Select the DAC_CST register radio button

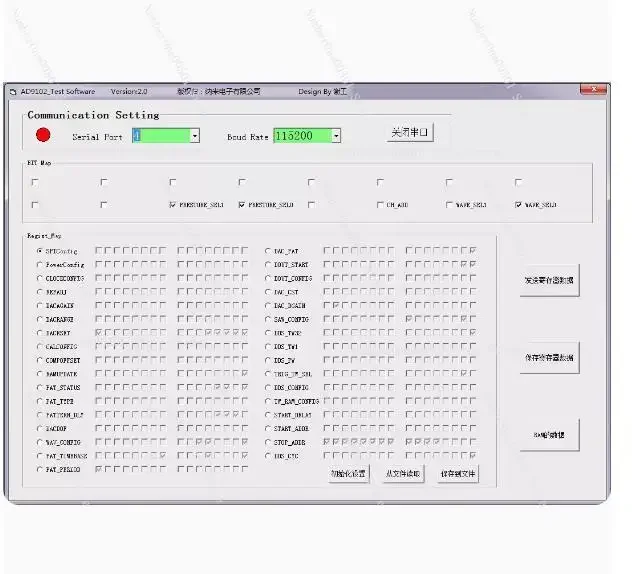click(268, 292)
